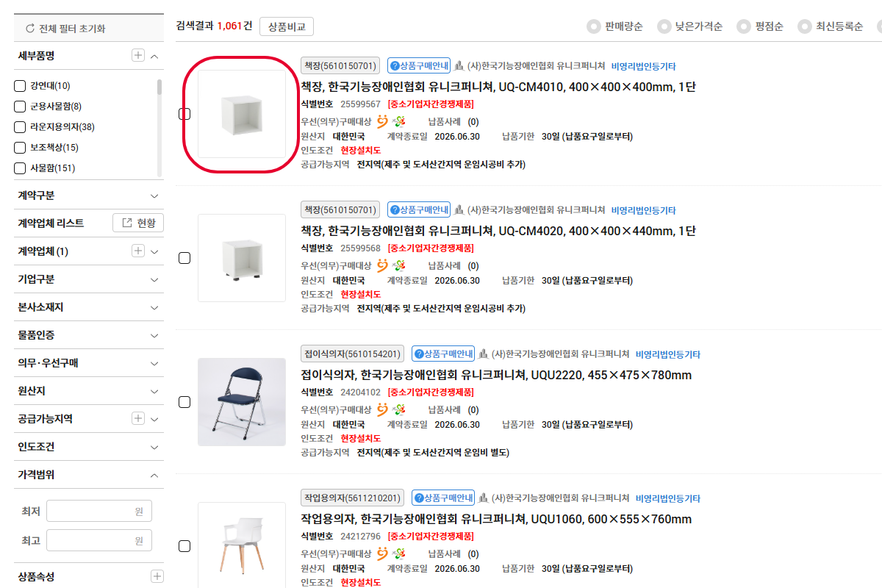Tick the 라운지용의자(38) checkbox
Viewport: 882px width, 588px height.
coord(21,127)
